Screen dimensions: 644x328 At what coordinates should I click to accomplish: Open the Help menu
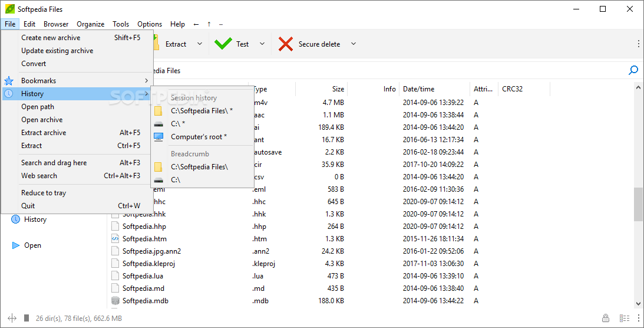click(177, 24)
